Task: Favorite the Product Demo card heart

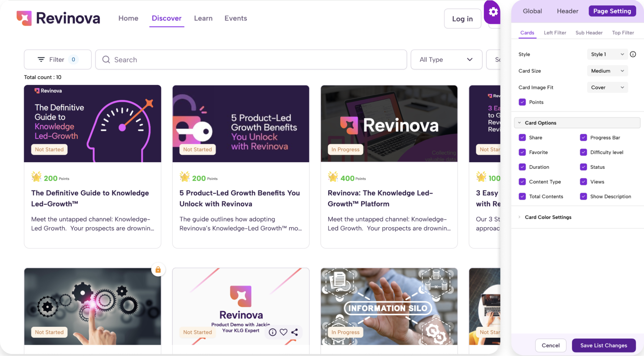Action: click(x=283, y=332)
